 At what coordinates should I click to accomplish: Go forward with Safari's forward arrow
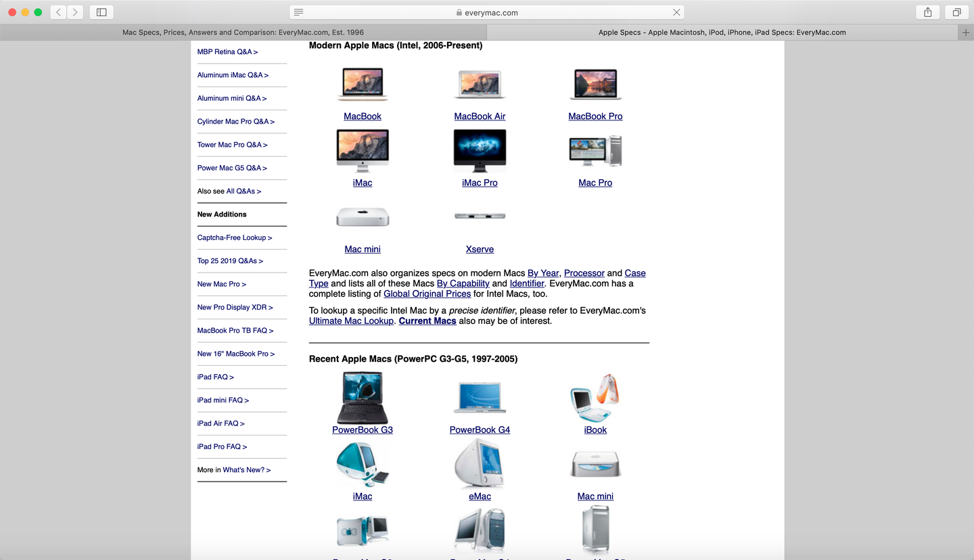[75, 12]
